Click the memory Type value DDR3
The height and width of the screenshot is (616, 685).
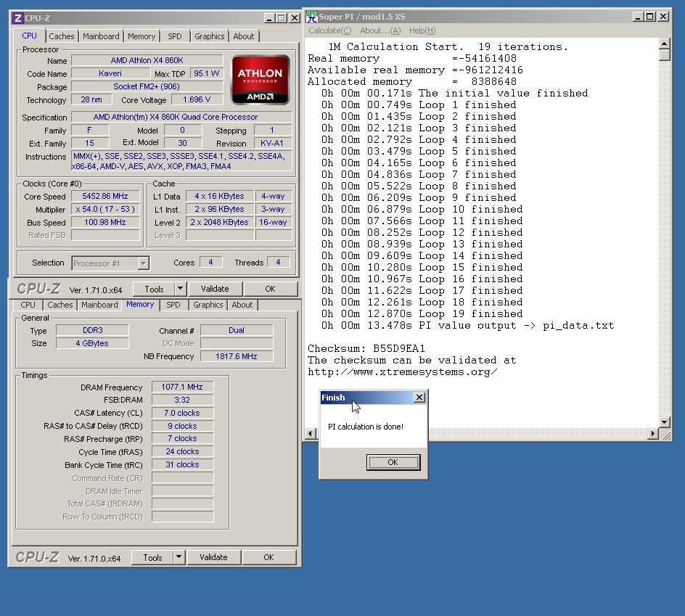tap(93, 330)
